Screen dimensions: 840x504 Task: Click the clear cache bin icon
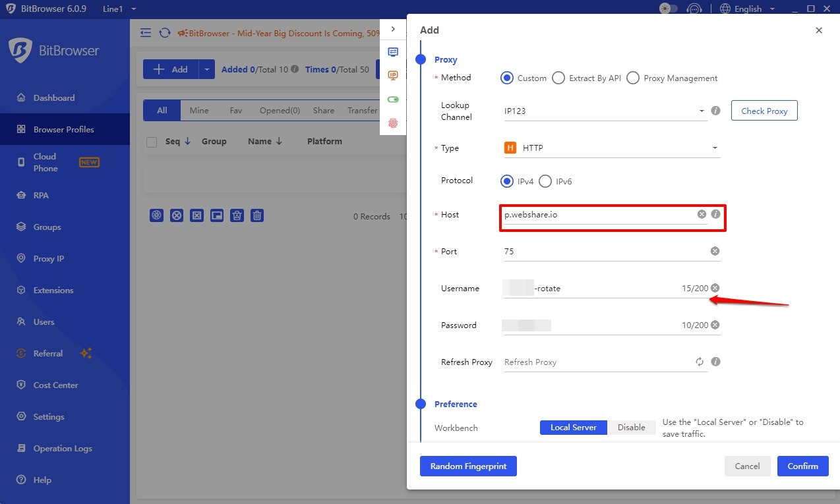237,215
